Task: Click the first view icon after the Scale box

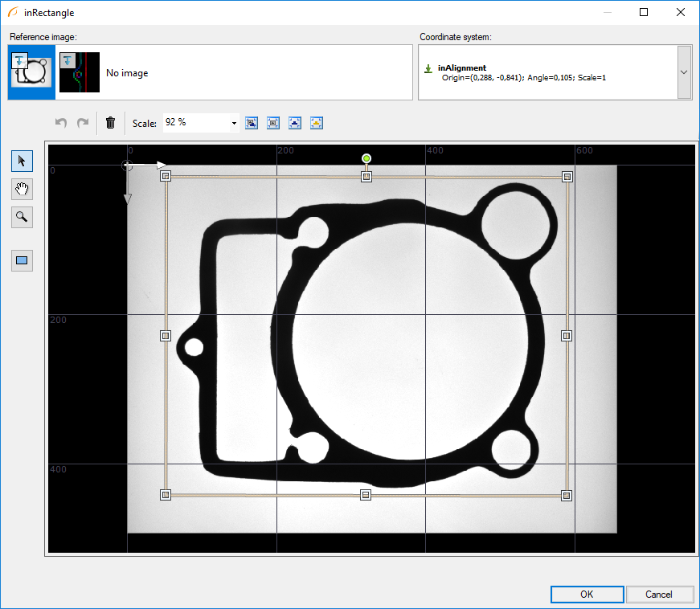Action: tap(252, 123)
